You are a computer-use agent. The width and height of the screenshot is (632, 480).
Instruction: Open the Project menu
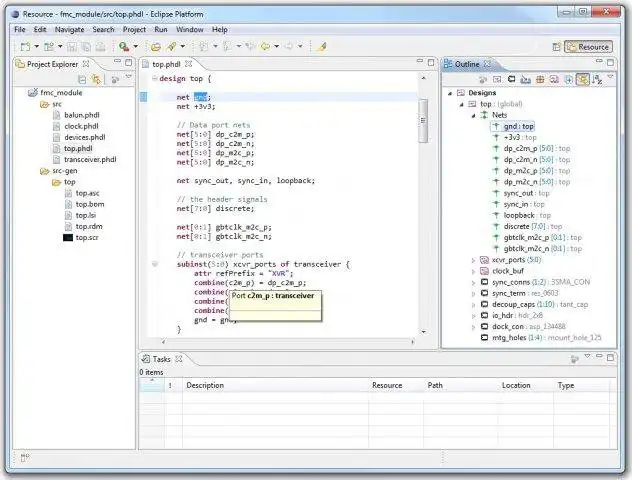134,29
